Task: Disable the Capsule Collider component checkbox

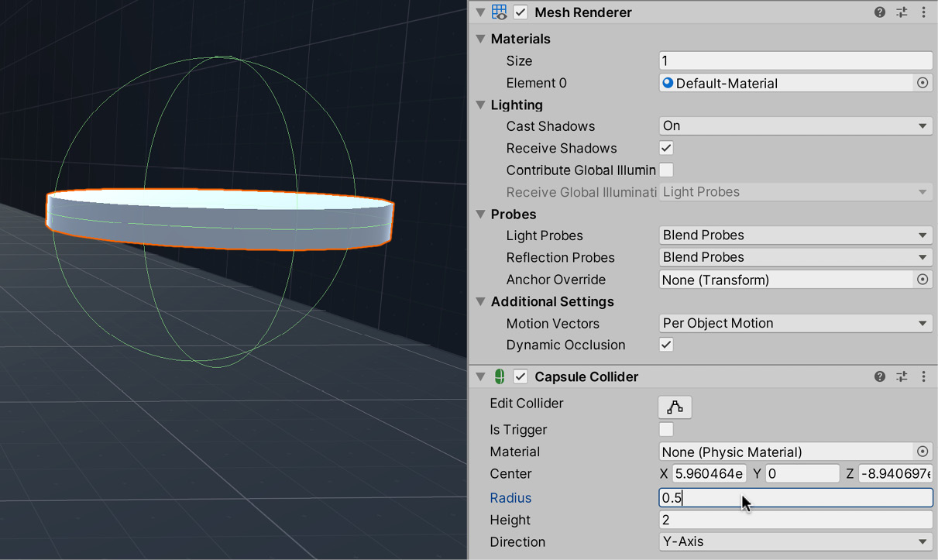Action: point(521,376)
